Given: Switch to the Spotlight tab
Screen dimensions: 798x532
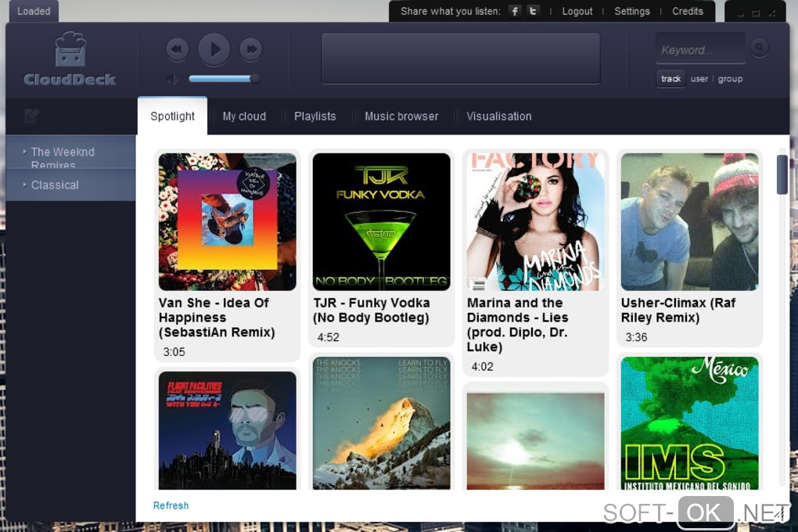Looking at the screenshot, I should [173, 116].
